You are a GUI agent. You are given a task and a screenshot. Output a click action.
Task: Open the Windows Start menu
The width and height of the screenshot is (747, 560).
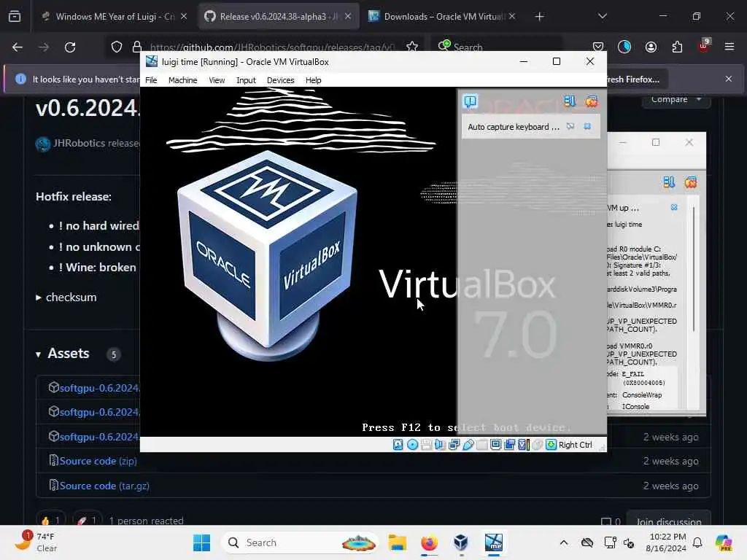pyautogui.click(x=201, y=542)
